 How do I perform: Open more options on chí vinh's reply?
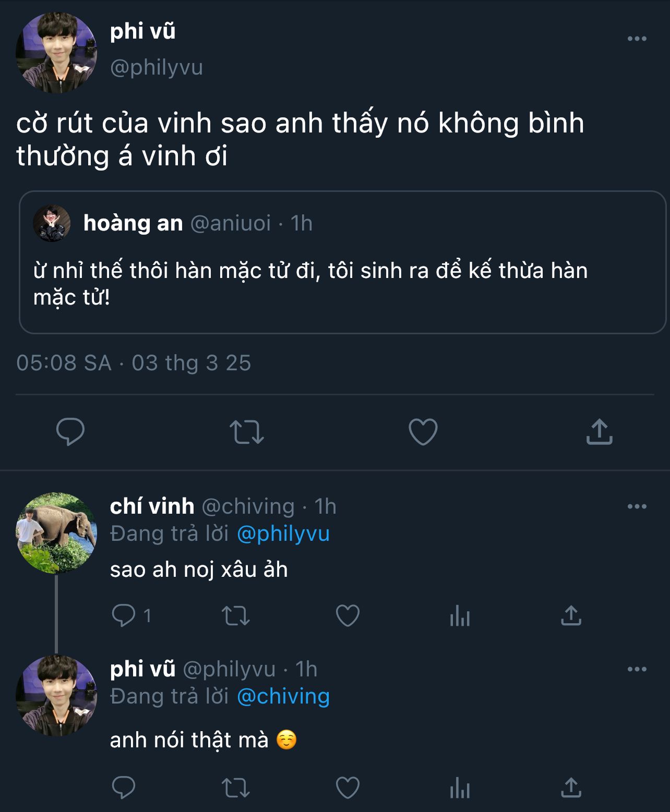click(x=637, y=506)
